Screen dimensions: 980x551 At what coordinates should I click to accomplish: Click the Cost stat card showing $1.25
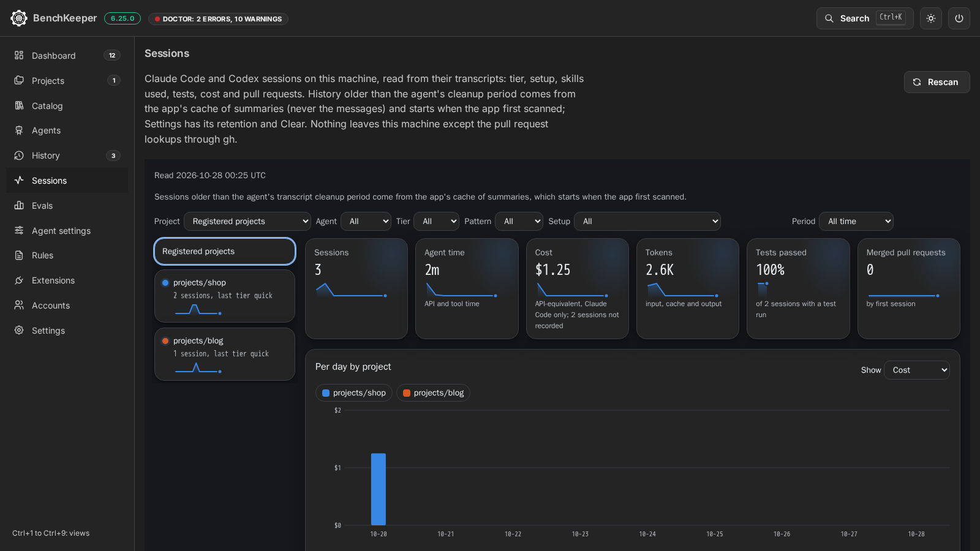tap(578, 288)
